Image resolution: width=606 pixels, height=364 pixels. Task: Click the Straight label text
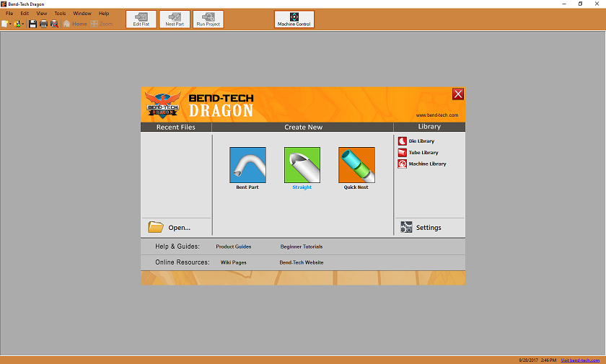302,187
